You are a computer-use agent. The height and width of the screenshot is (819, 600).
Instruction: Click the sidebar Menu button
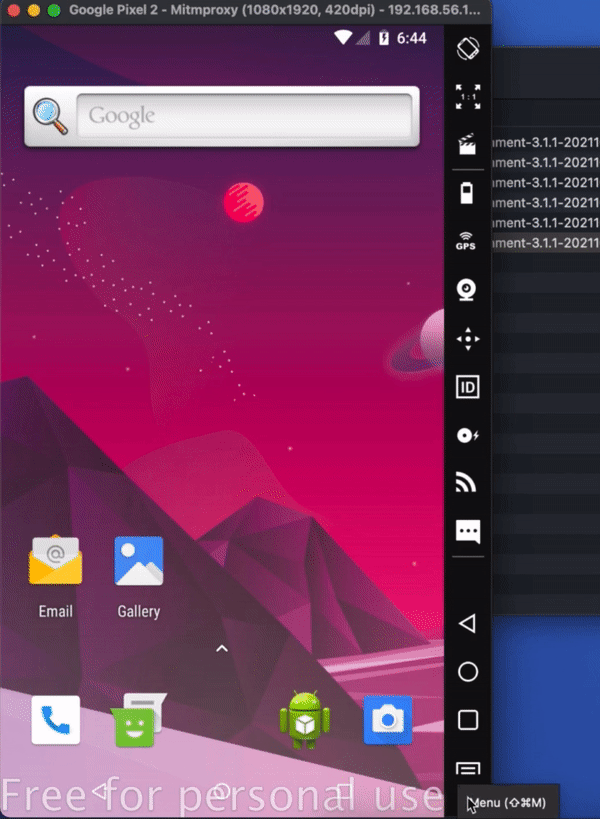click(467, 769)
